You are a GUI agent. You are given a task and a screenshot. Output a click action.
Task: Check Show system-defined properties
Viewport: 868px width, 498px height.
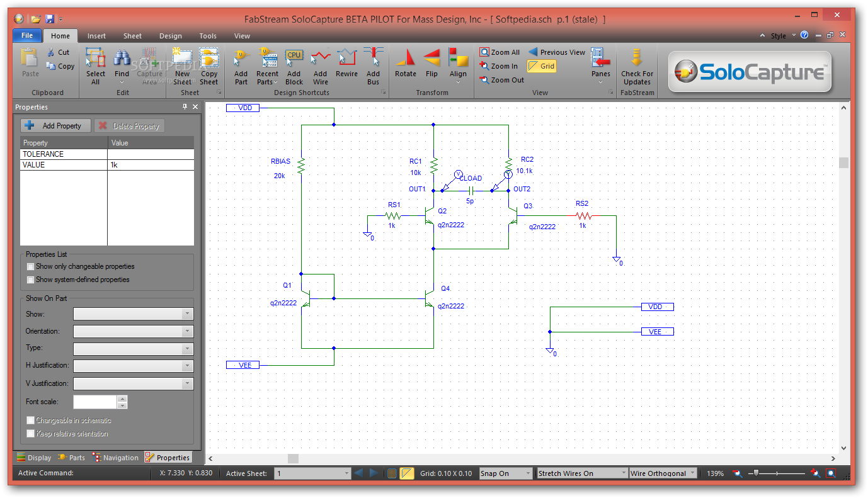[x=30, y=280]
